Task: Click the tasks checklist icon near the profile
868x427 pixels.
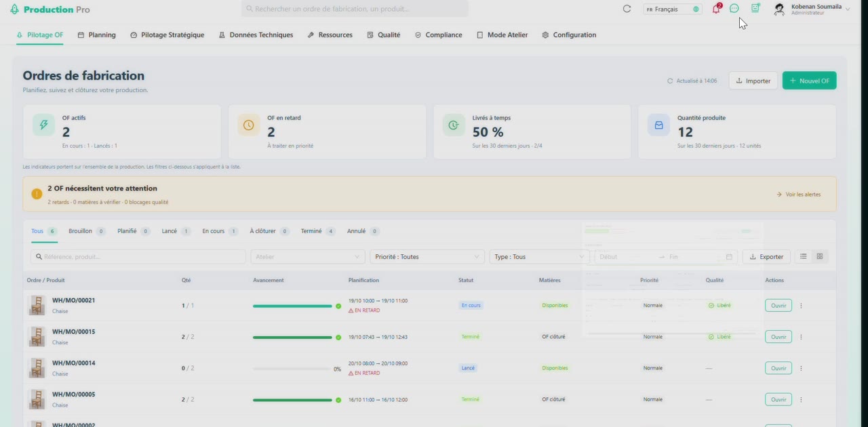Action: [x=755, y=9]
